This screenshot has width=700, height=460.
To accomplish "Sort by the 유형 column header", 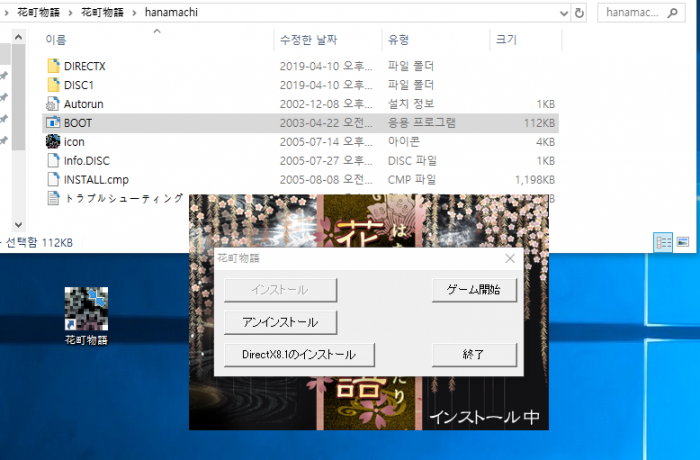I will 399,40.
